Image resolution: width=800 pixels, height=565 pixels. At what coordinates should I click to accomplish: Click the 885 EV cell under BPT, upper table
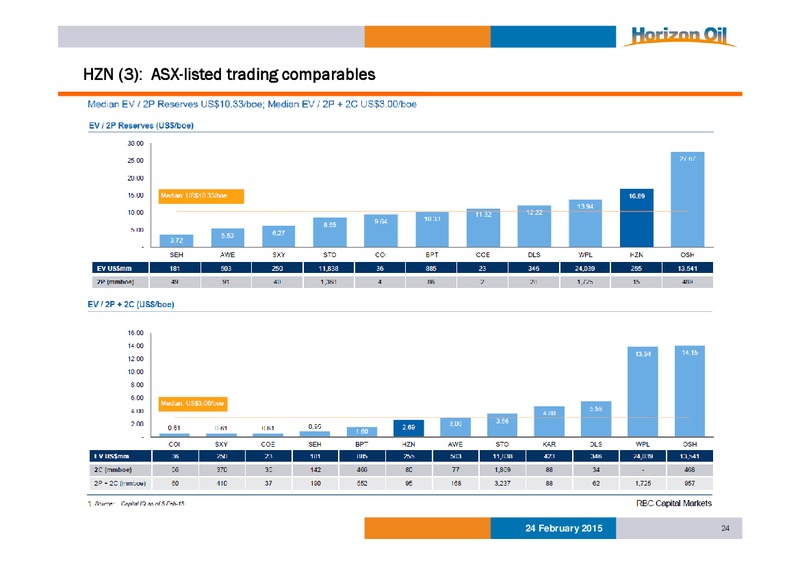(x=431, y=268)
